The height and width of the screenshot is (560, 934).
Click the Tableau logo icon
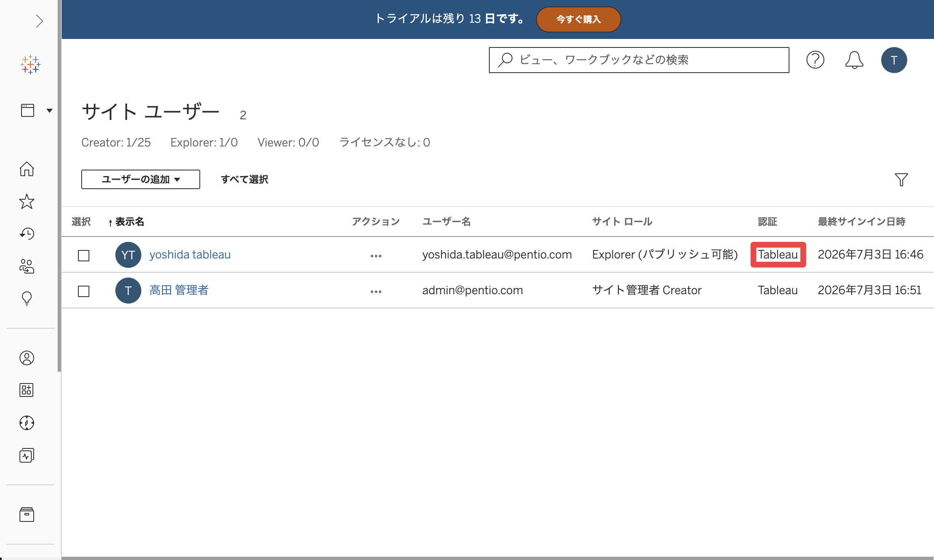click(30, 65)
